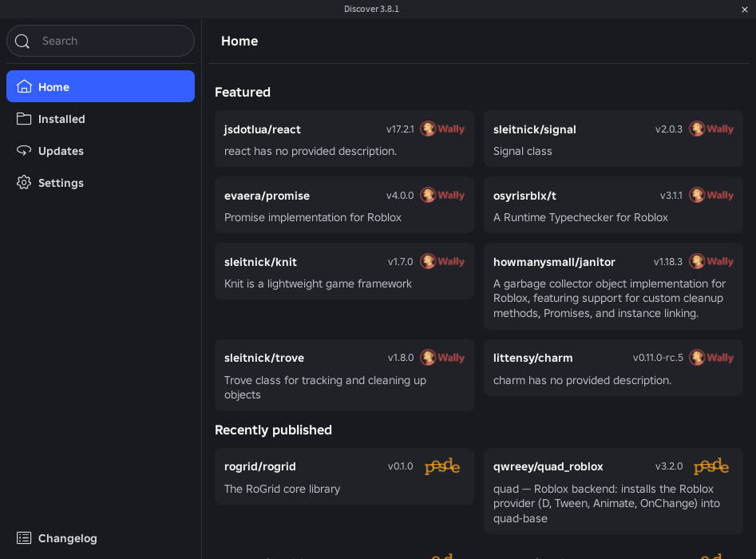
Task: Open the Home page in sidebar
Action: coord(101,86)
